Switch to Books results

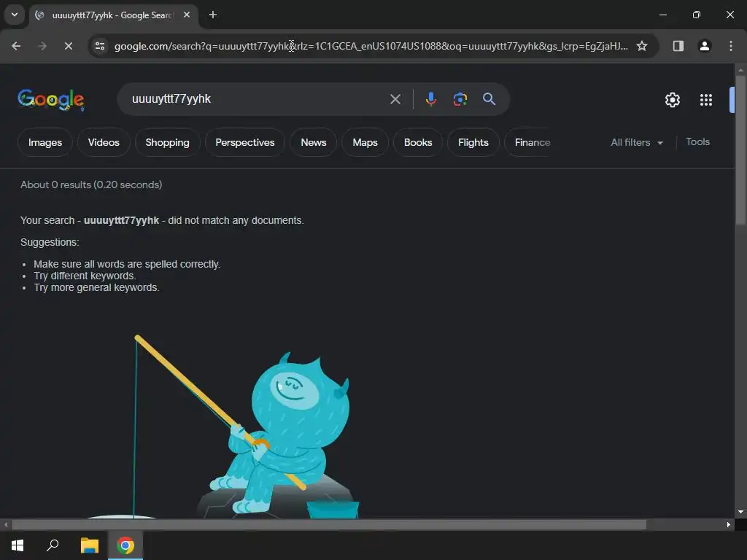click(418, 142)
